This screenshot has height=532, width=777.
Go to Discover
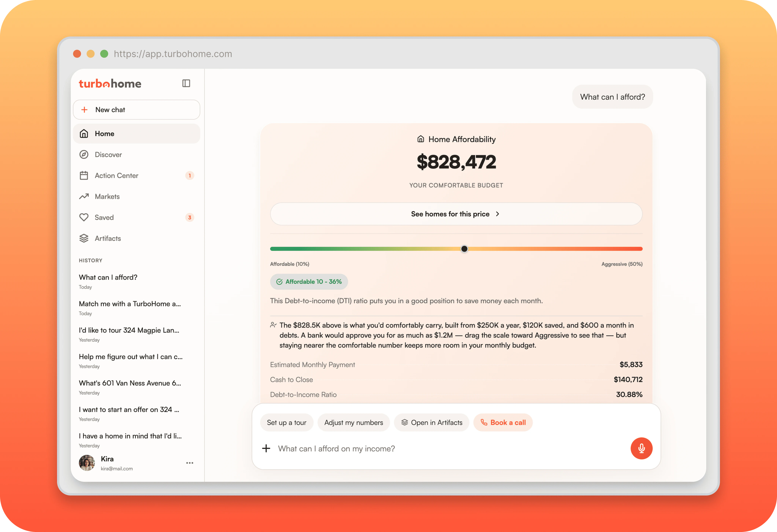136,155
